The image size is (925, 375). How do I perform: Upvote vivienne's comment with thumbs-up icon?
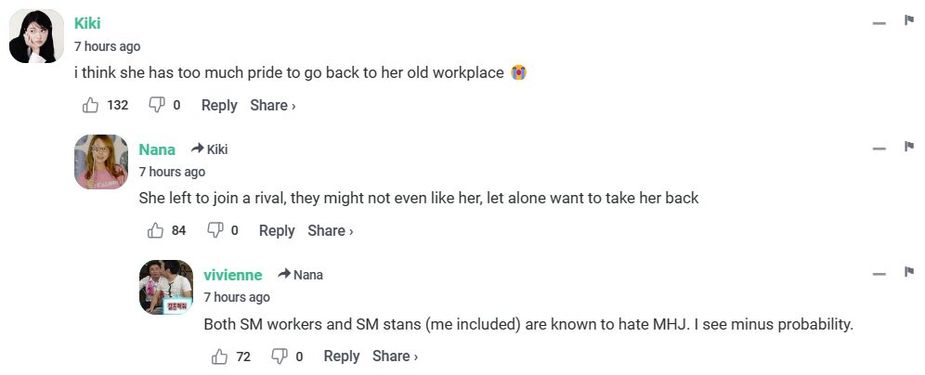coord(219,356)
